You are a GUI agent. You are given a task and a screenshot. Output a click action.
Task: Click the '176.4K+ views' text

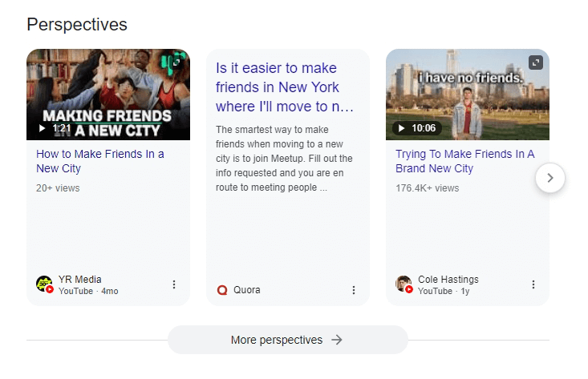[x=427, y=188]
